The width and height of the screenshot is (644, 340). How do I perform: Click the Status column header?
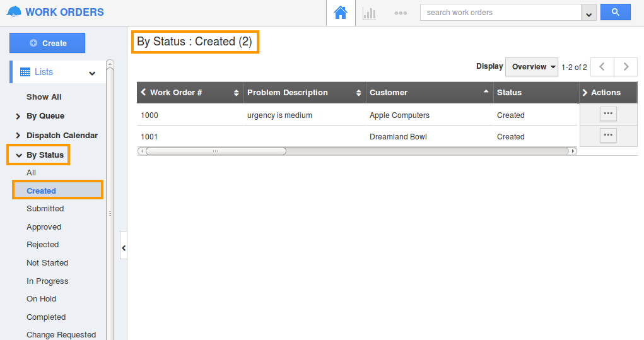pos(509,93)
